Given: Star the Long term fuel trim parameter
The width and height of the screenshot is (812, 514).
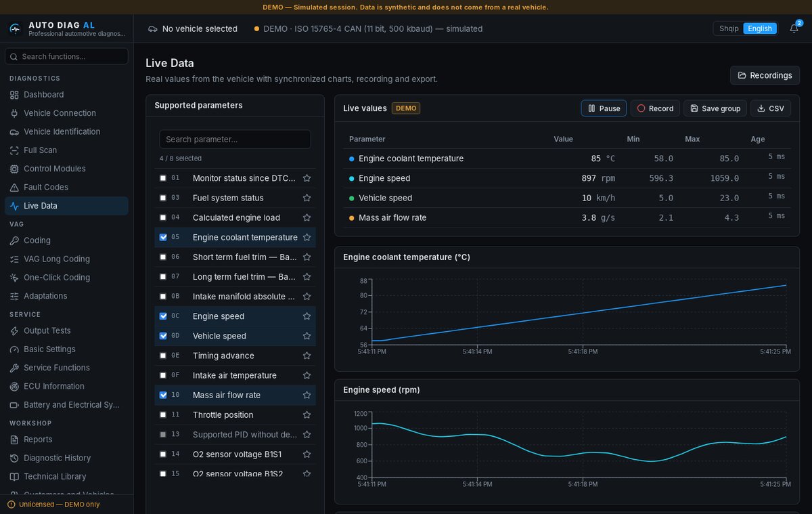Looking at the screenshot, I should 307,276.
